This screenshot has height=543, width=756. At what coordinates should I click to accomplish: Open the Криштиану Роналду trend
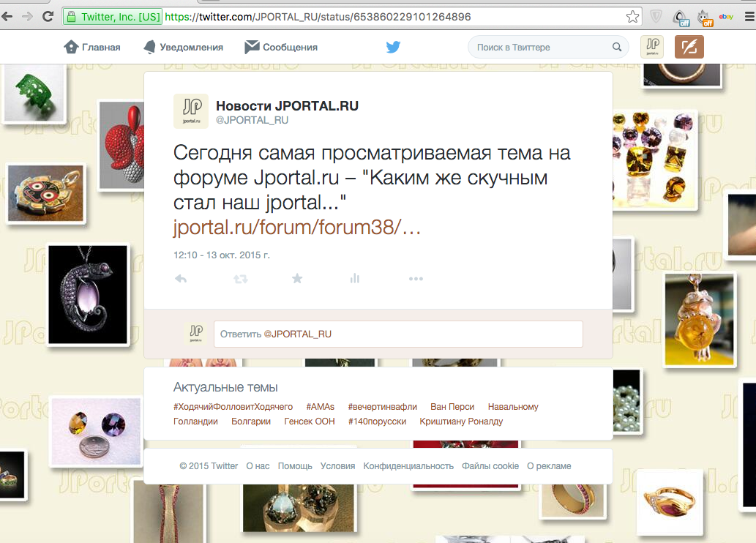[461, 421]
